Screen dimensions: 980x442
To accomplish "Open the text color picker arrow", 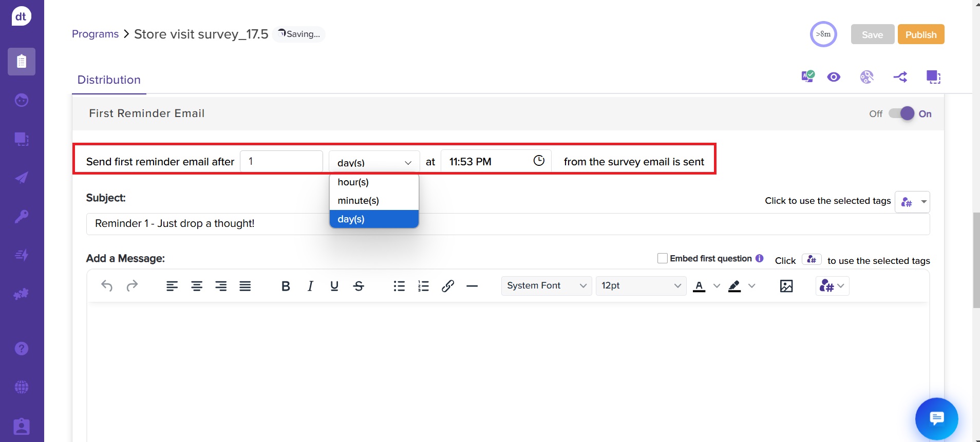I will point(717,286).
